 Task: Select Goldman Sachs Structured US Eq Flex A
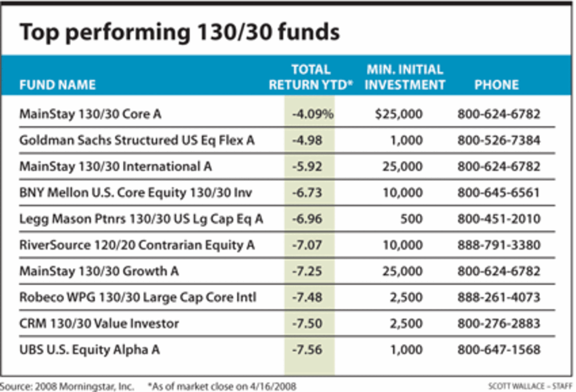pos(137,140)
